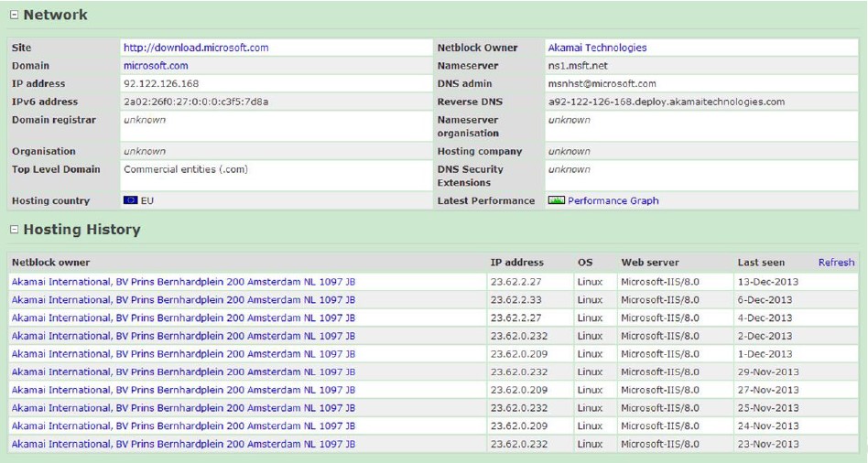Click the OS column header
Screen dimensions: 868x463
585,263
